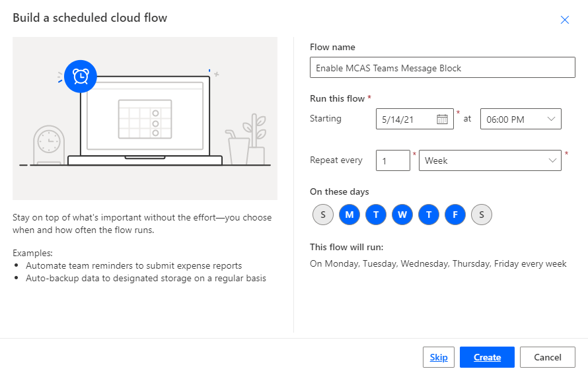Viewport: 588px width, 373px height.
Task: Enable Saturday in day selection
Action: pos(482,215)
